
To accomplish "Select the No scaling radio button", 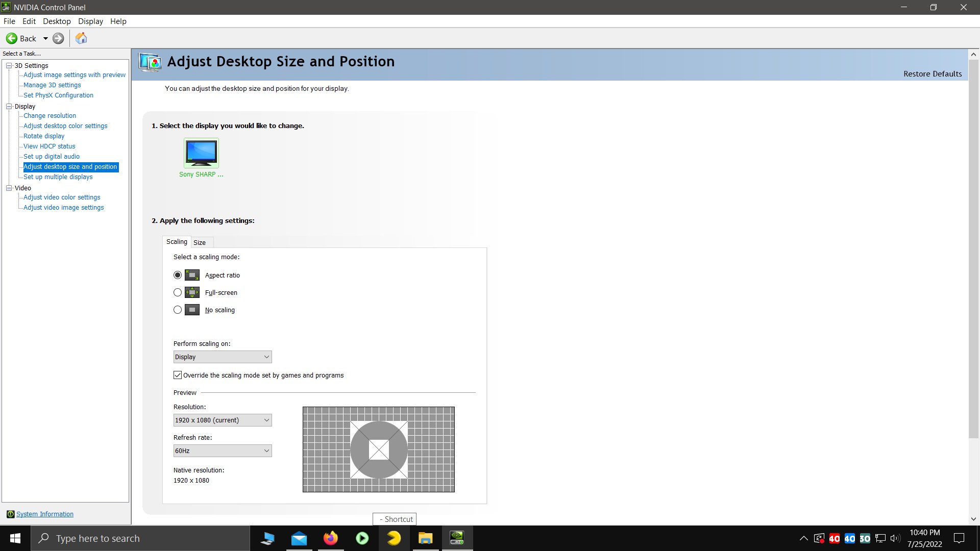I will pos(178,310).
